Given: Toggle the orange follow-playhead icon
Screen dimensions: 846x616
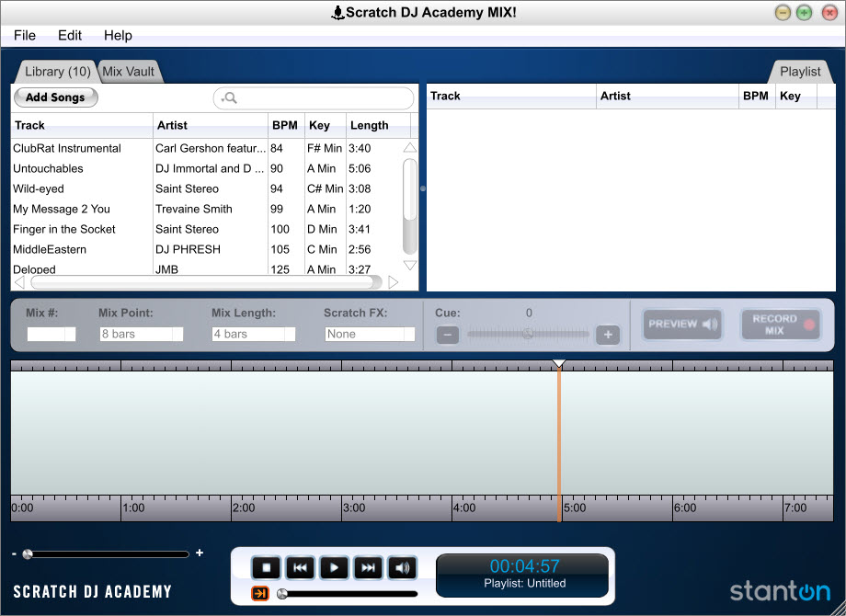Looking at the screenshot, I should (260, 593).
